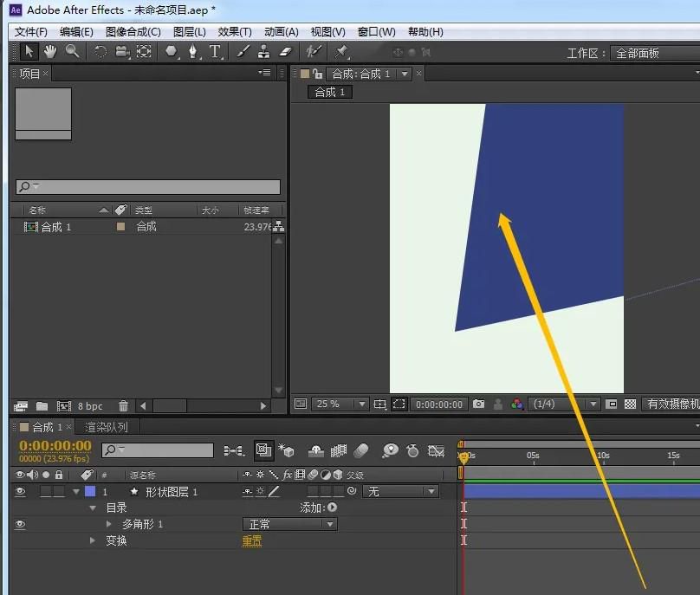Open the 效果(T) menu
Viewport: 700px width, 595px height.
coord(235,32)
